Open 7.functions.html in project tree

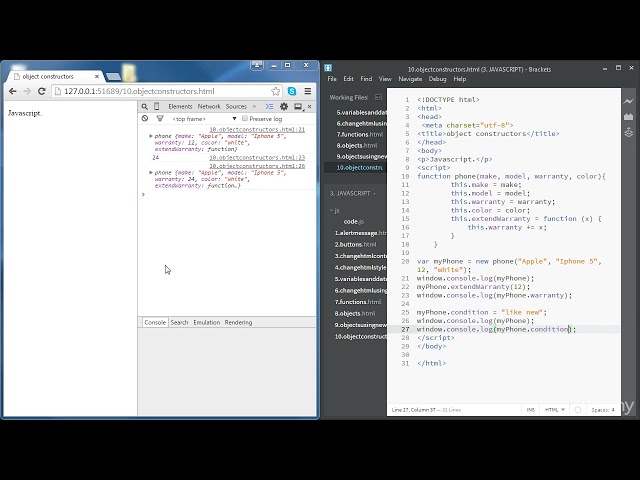[358, 302]
